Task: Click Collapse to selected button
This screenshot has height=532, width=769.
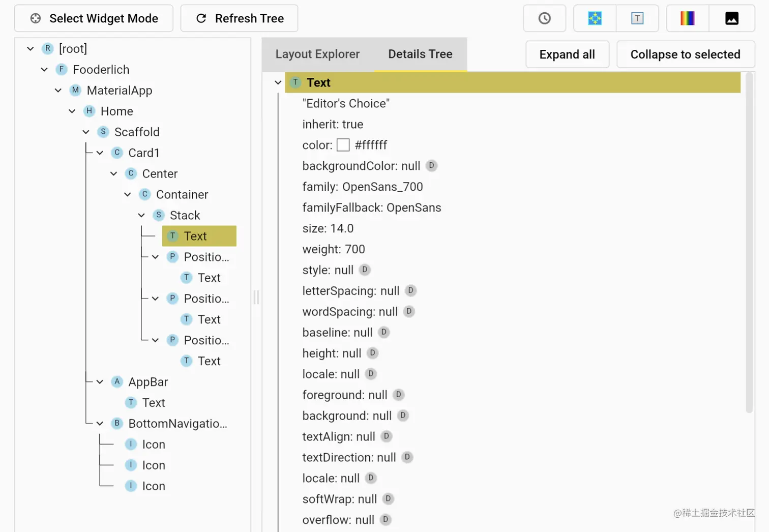Action: click(685, 54)
